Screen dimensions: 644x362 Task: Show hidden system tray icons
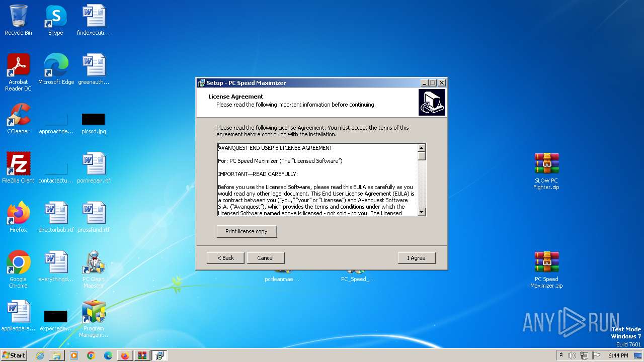(x=561, y=355)
